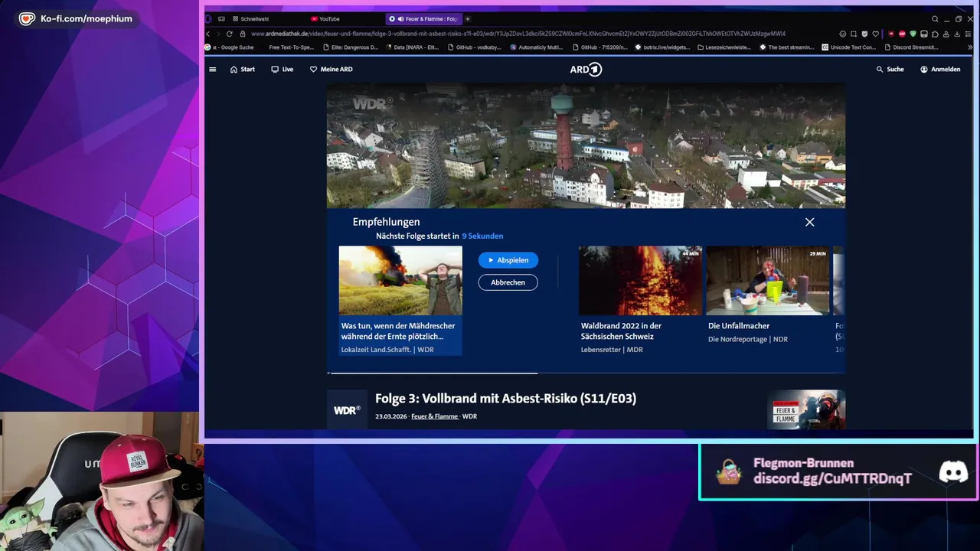The height and width of the screenshot is (551, 980).
Task: Open the Live section
Action: point(282,69)
